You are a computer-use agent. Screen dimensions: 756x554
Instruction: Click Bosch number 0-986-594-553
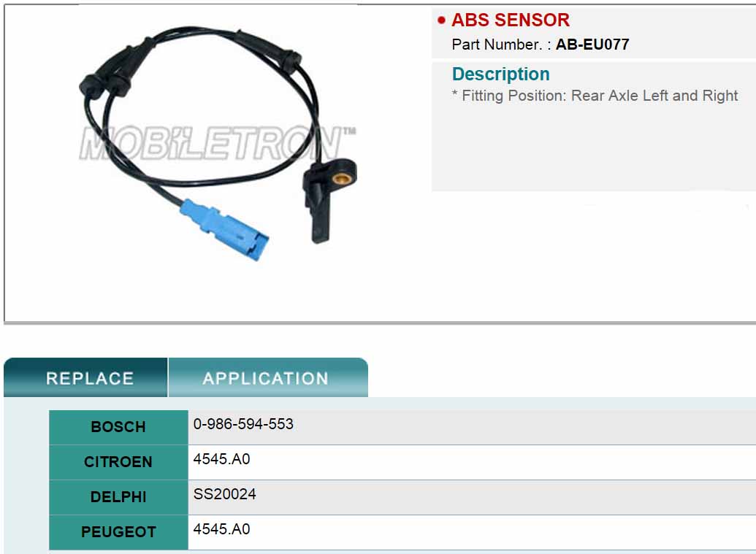point(243,424)
